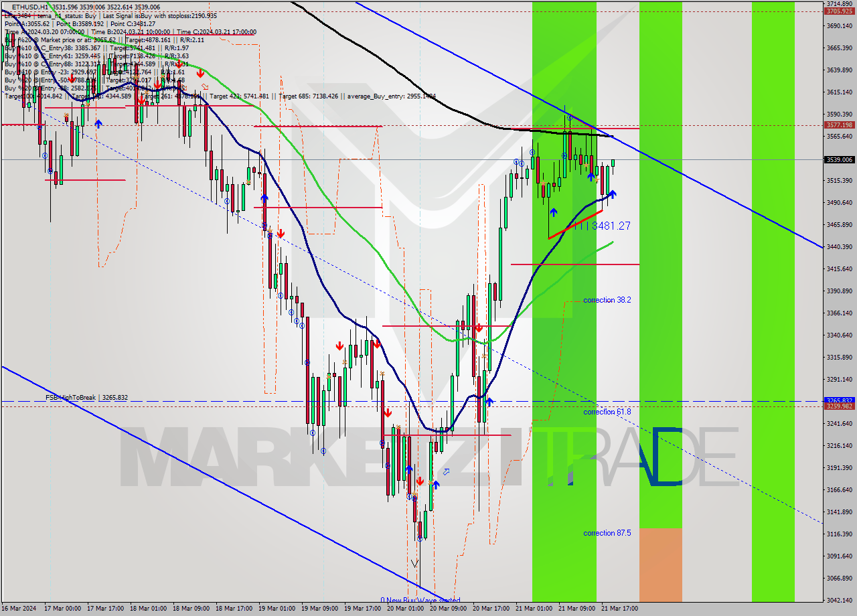Screen dimensions: 857x616
Task: Select the 'Time A:2024.03.20 07:00:00' text
Action: click(x=44, y=31)
